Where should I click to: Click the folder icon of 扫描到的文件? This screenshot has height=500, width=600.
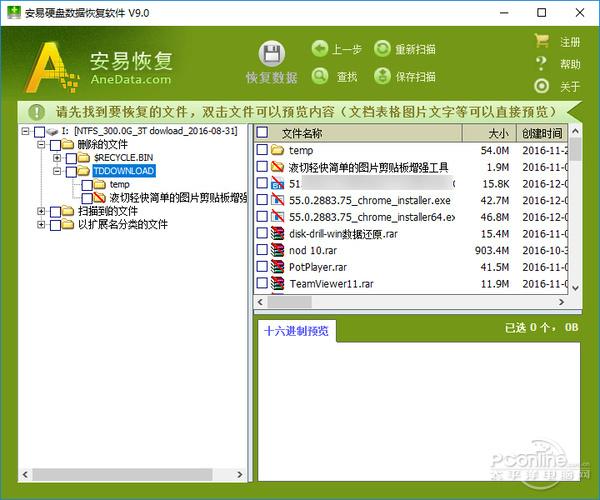pos(67,211)
